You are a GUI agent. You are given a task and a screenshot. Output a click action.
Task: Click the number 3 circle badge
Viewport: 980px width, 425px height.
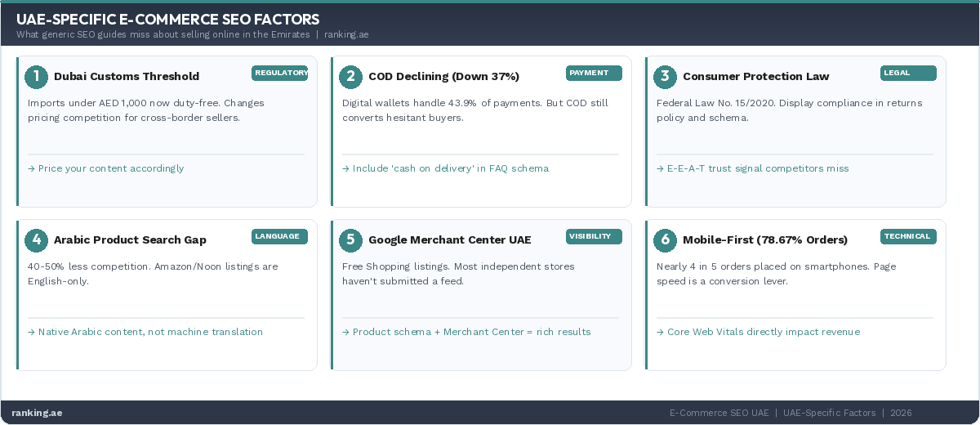[665, 77]
